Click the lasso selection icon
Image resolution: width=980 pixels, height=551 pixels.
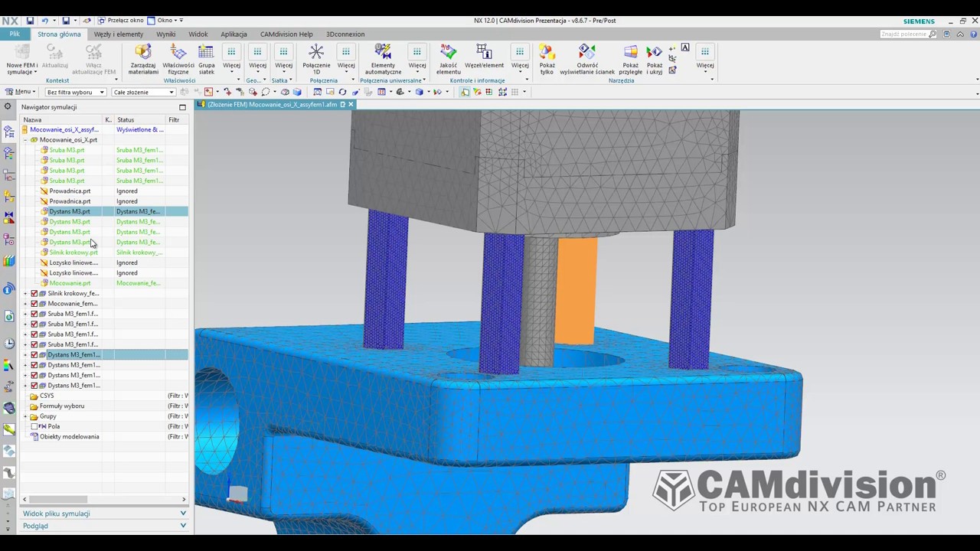click(x=266, y=92)
